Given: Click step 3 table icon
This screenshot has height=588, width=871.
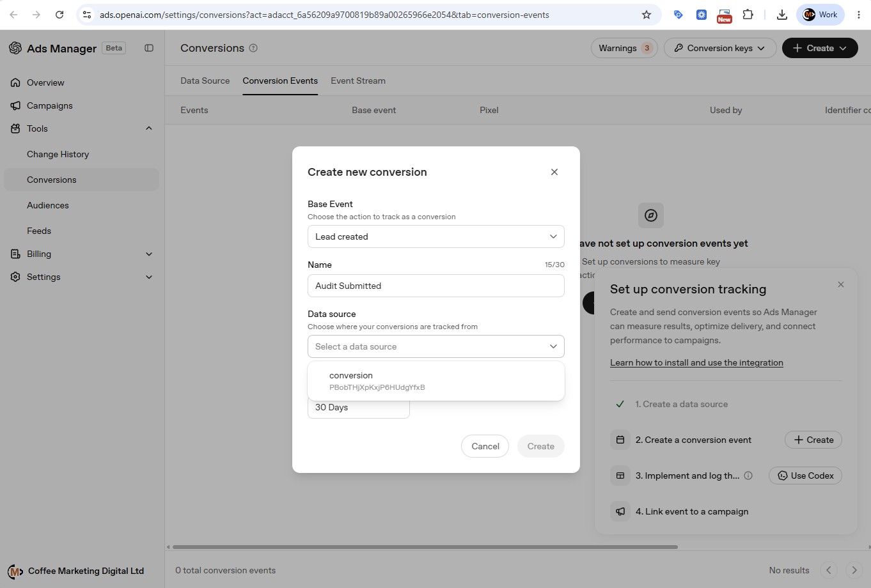Looking at the screenshot, I should 620,476.
